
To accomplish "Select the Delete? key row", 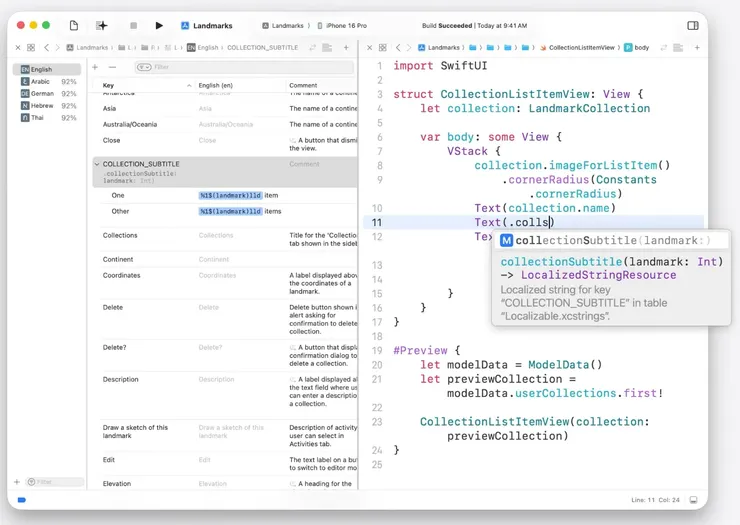I will pyautogui.click(x=225, y=356).
